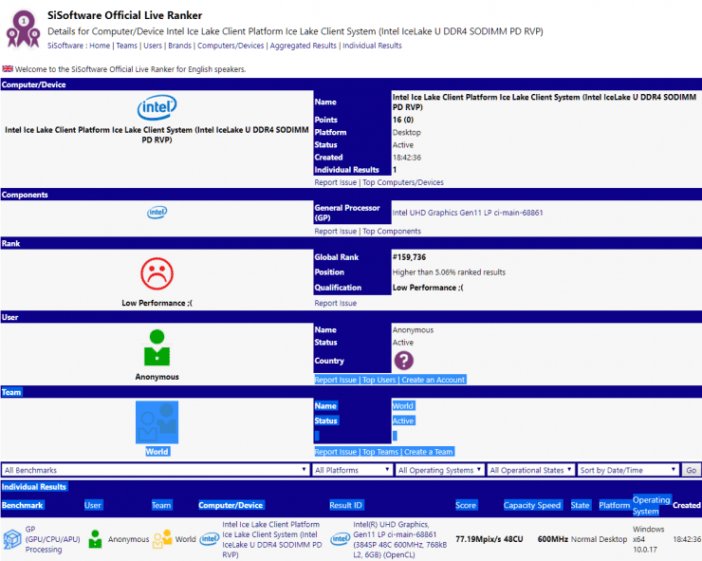
Task: Open Aggregated Results in top navigation
Action: tap(303, 46)
